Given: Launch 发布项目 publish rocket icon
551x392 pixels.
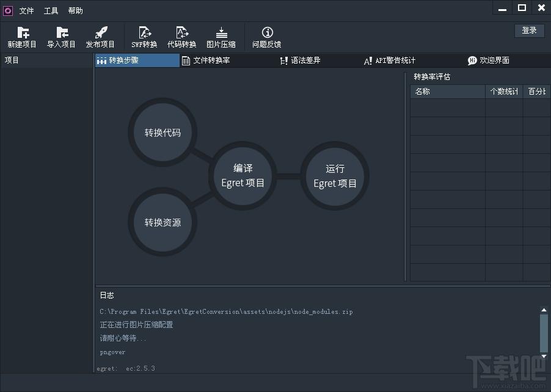Looking at the screenshot, I should (x=100, y=37).
